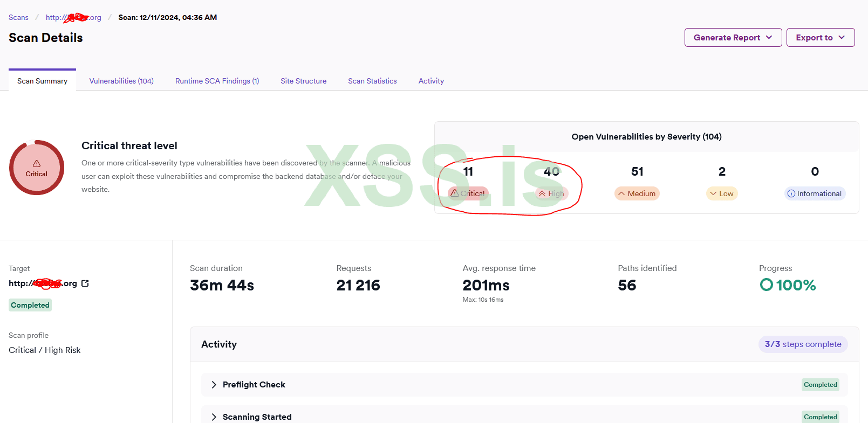The width and height of the screenshot is (868, 423).
Task: Click the Low severity badge
Action: coord(722,193)
